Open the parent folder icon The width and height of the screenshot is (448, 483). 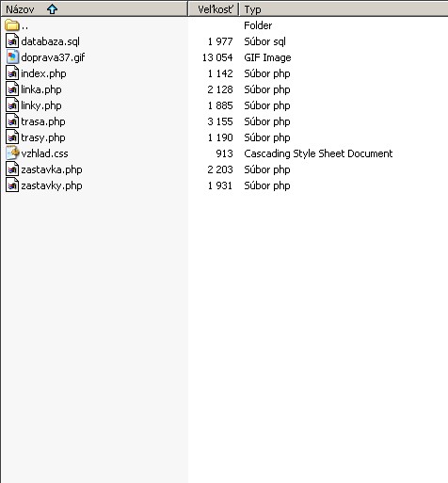pos(12,25)
